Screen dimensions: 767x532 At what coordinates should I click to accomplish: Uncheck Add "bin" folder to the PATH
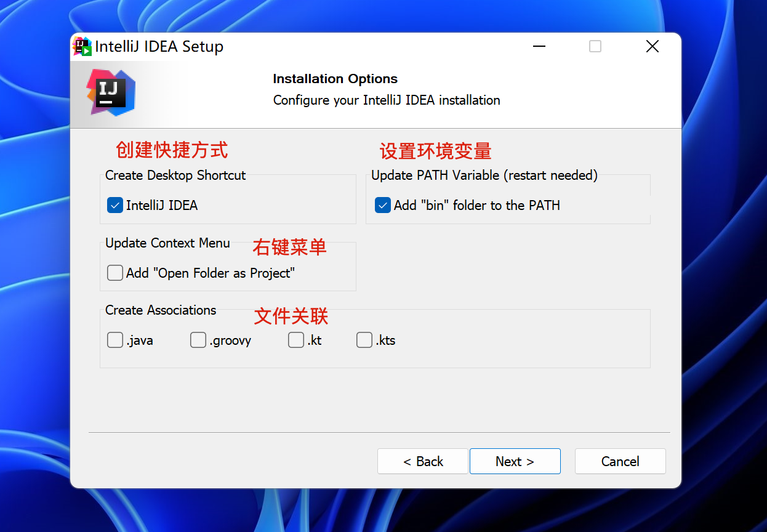tap(383, 205)
